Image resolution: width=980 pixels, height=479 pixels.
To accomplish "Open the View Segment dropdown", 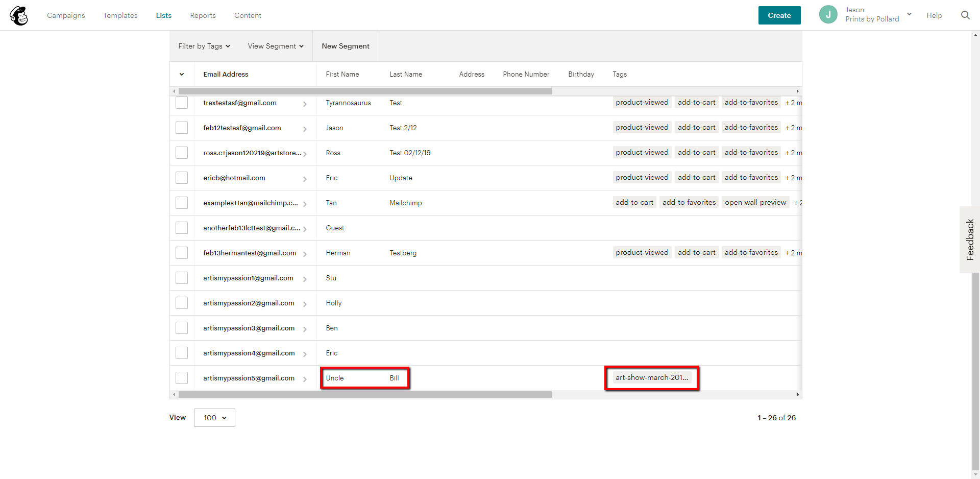I will 275,46.
